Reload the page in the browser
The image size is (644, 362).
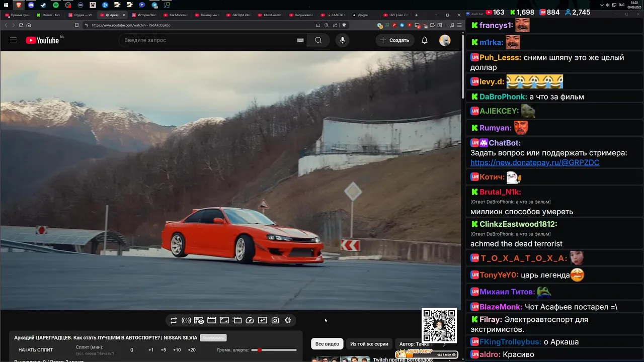(x=21, y=25)
